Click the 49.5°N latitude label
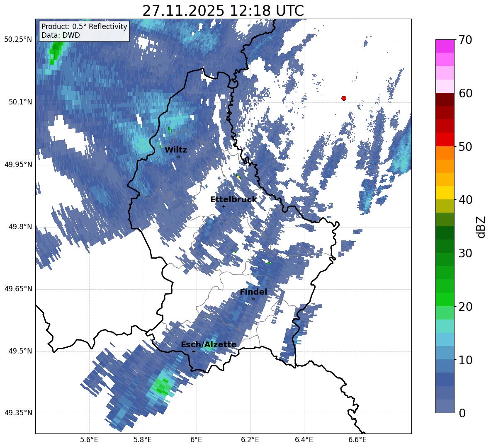491x448 pixels. point(20,351)
